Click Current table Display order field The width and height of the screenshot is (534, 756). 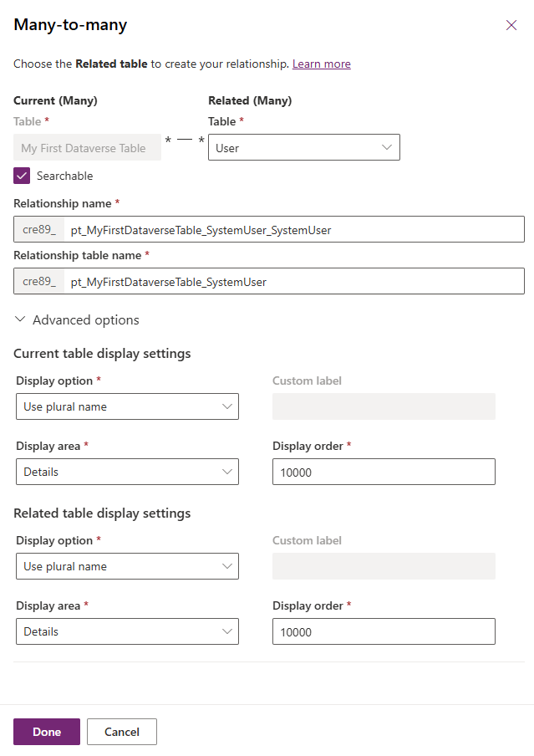pos(384,472)
